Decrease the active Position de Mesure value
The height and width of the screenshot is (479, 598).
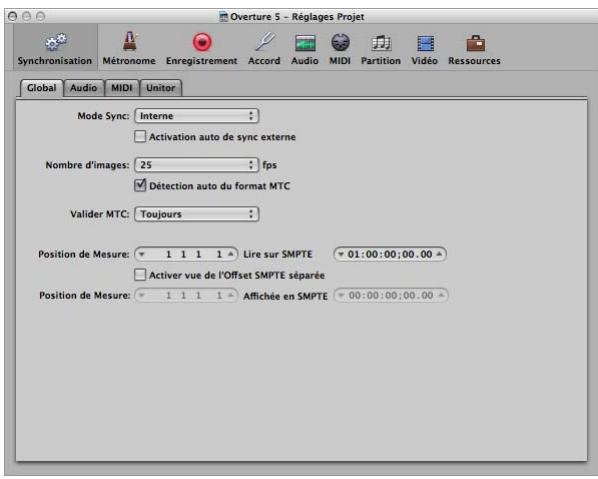click(142, 254)
